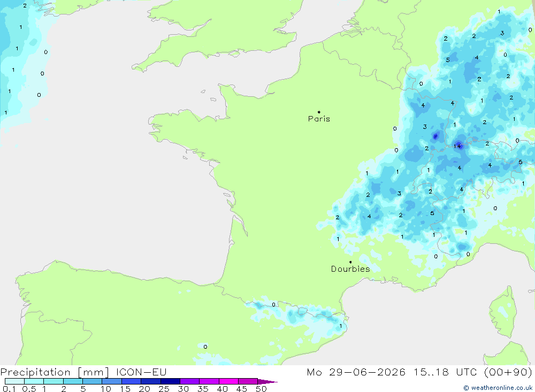Click the dark blue heavy rain cell left of 14
This screenshot has height=392, width=535.
435,136
